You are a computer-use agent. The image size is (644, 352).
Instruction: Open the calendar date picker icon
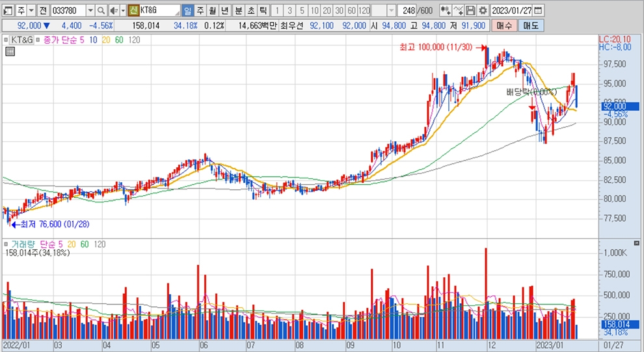[538, 10]
